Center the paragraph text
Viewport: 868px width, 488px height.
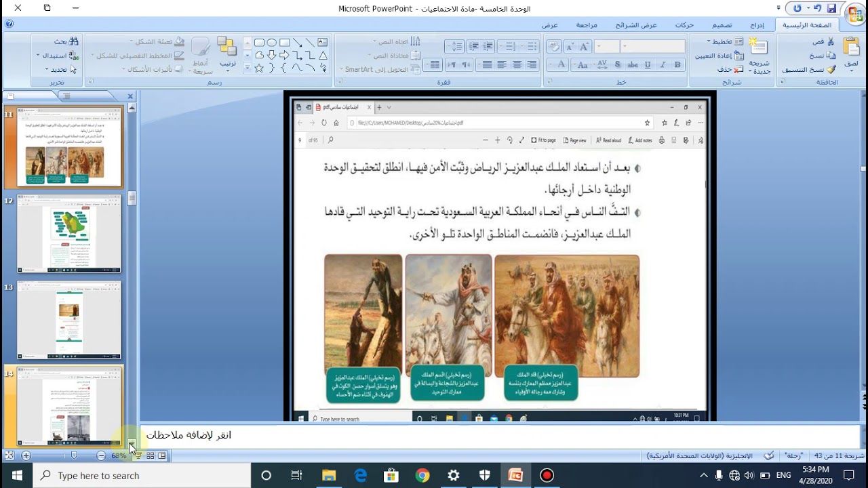(517, 64)
